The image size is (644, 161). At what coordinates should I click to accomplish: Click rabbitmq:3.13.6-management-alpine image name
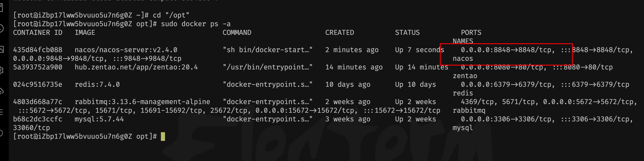142,102
